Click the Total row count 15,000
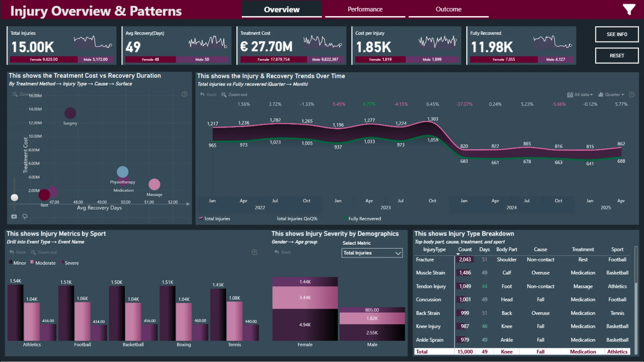Viewport: 644px width, 362px height. click(465, 352)
